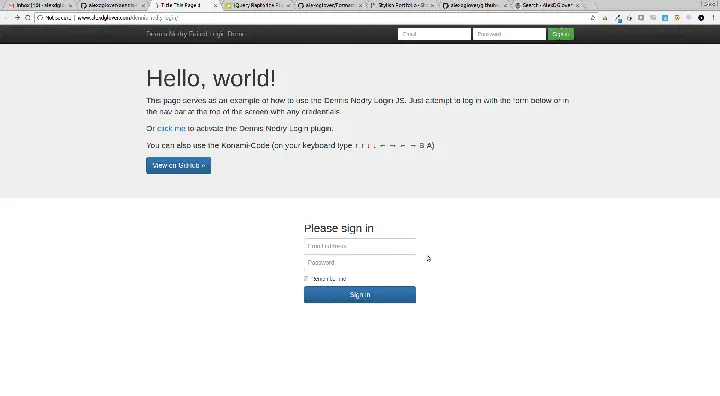
Task: Click the 'Hello, world!' heading
Action: point(211,78)
